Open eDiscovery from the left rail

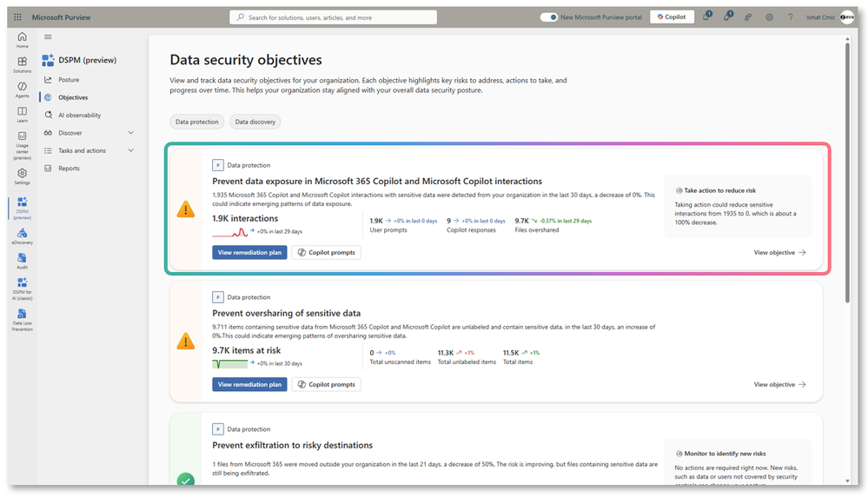[x=22, y=236]
